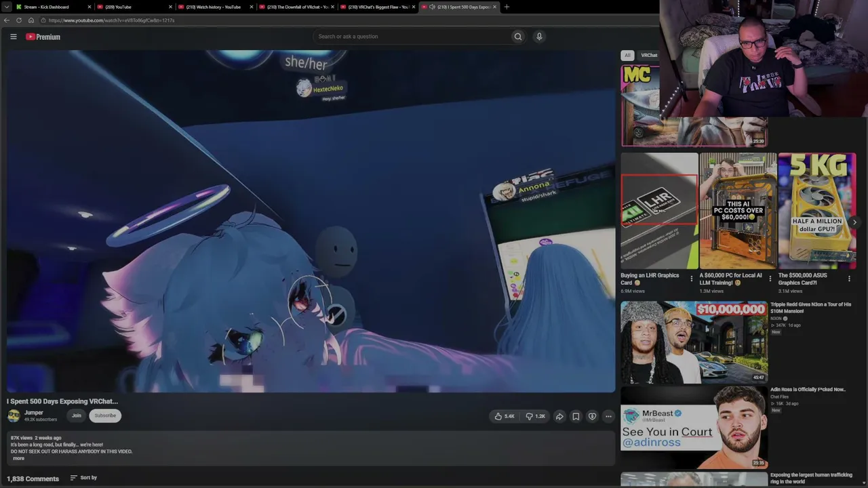Join the Jumper channel membership
Viewport: 868px width, 488px height.
click(77, 415)
